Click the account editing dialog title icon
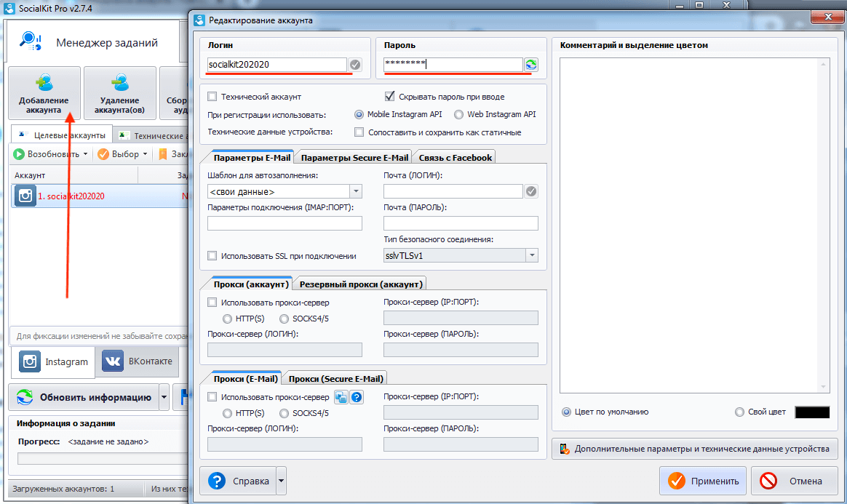This screenshot has height=504, width=847. pos(199,20)
